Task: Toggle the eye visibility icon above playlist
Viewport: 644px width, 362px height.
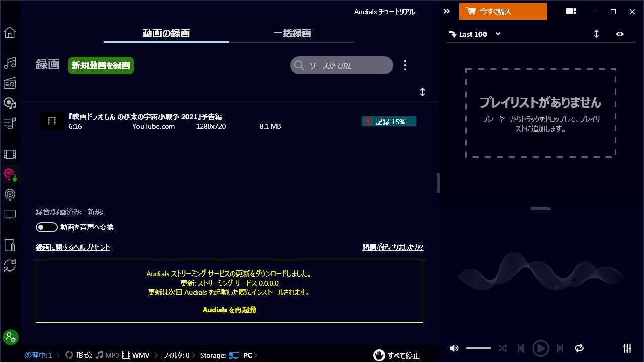Action: pos(620,34)
